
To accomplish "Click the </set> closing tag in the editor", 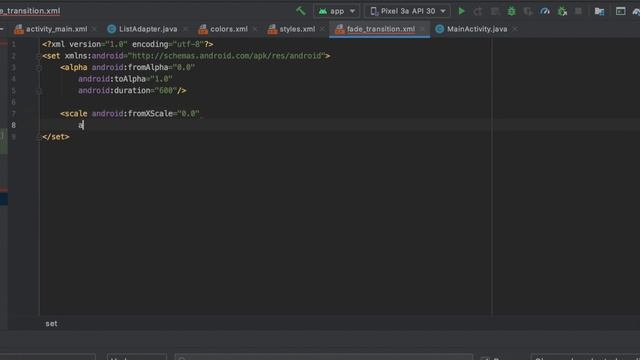I will pos(56,137).
